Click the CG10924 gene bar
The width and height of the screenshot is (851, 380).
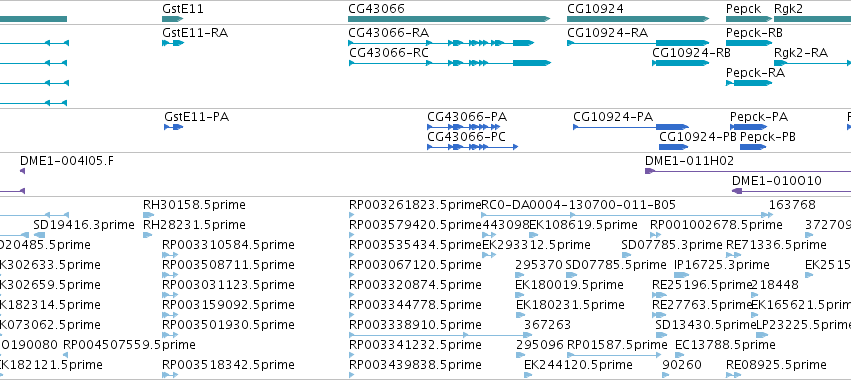click(638, 20)
